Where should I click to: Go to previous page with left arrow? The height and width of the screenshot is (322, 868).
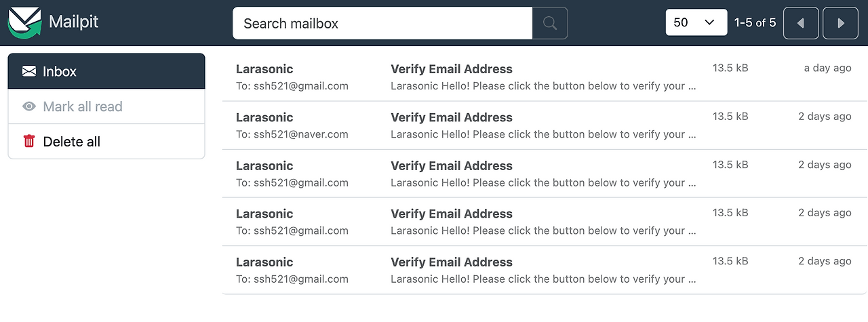tap(801, 23)
